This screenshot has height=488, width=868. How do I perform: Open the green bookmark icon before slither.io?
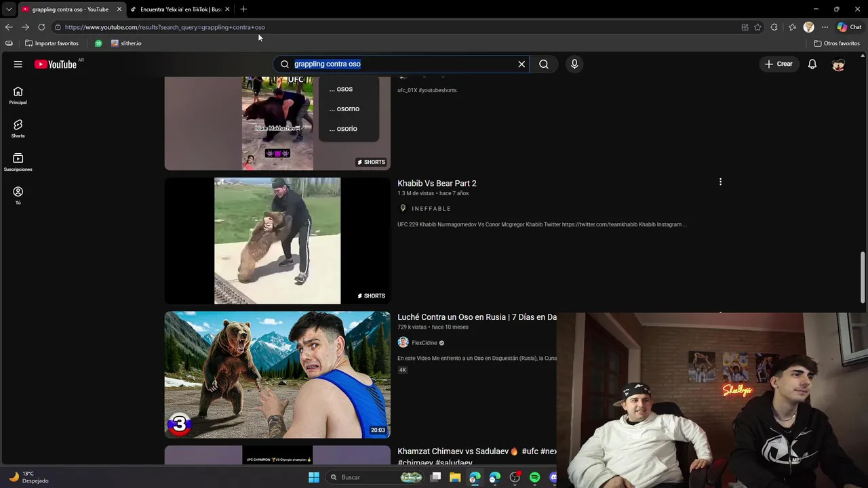[98, 43]
